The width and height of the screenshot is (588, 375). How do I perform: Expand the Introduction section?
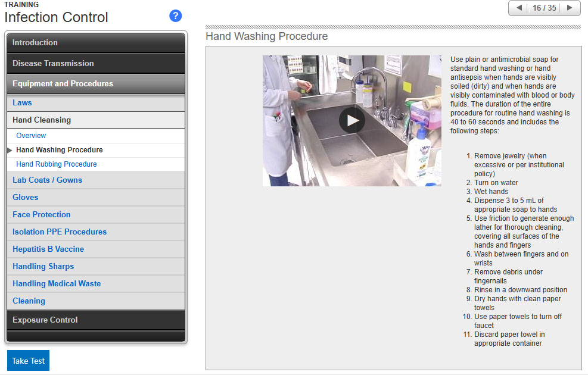(x=95, y=43)
